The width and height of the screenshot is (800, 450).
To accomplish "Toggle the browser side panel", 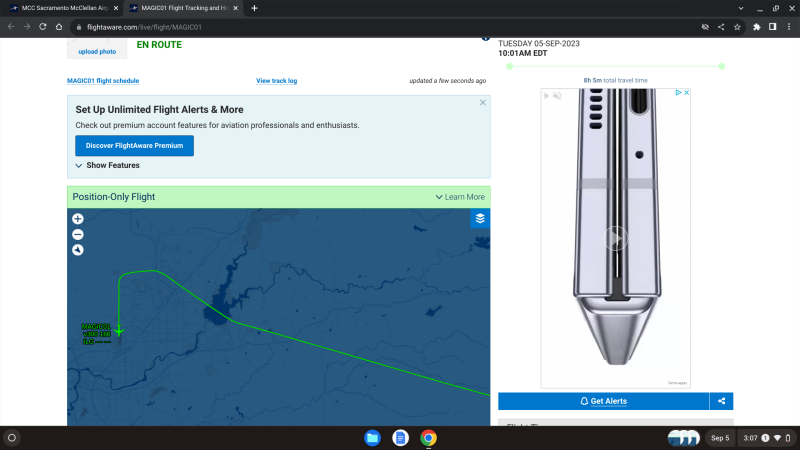I will [x=772, y=27].
